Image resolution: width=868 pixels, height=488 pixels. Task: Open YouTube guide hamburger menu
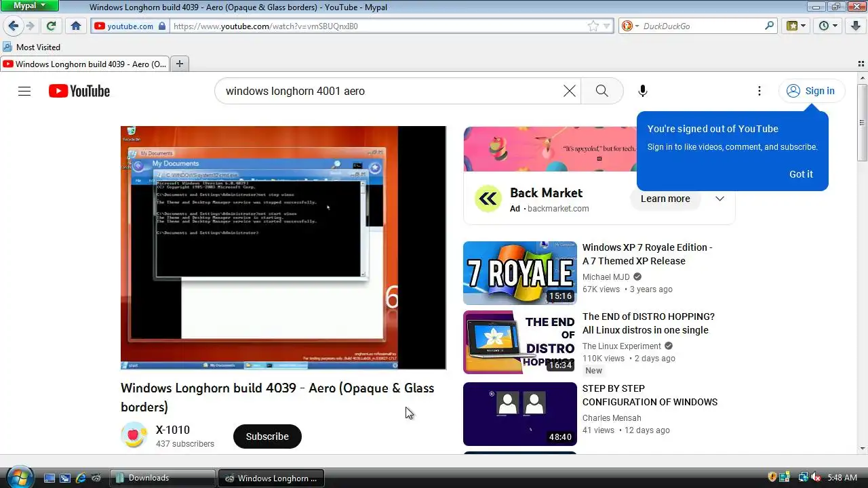(x=24, y=91)
